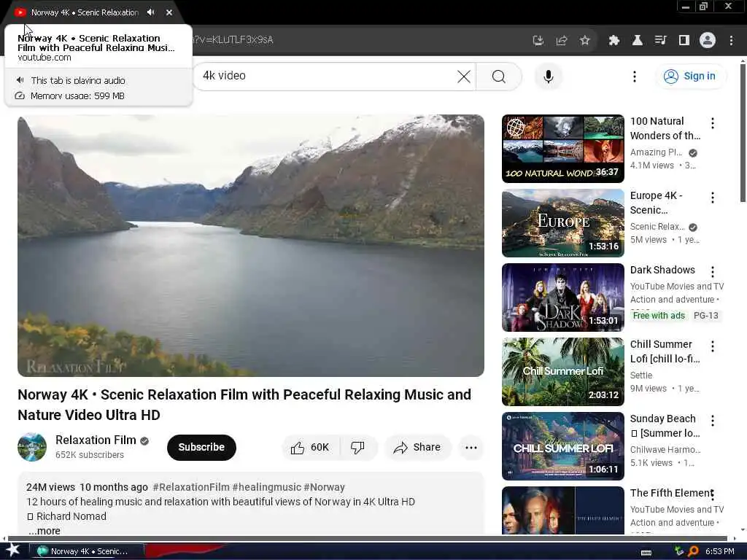Open Dark Shadows movie thumbnail

point(562,297)
